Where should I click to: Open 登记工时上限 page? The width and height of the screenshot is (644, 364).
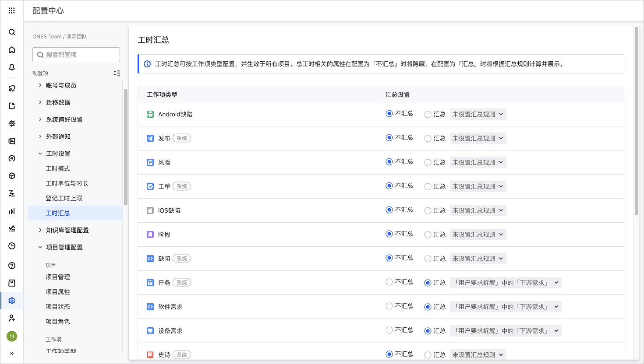(x=64, y=198)
